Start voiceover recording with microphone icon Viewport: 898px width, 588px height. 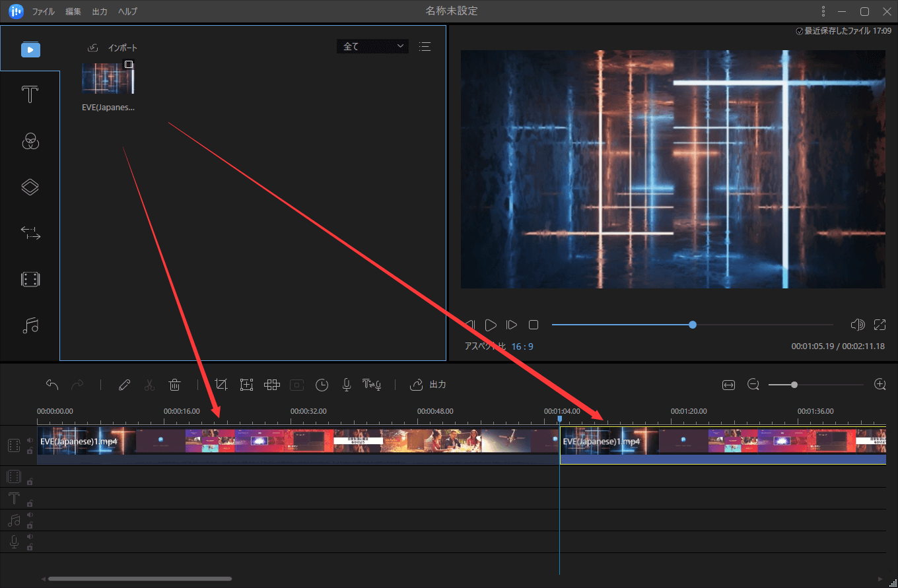[x=346, y=385]
